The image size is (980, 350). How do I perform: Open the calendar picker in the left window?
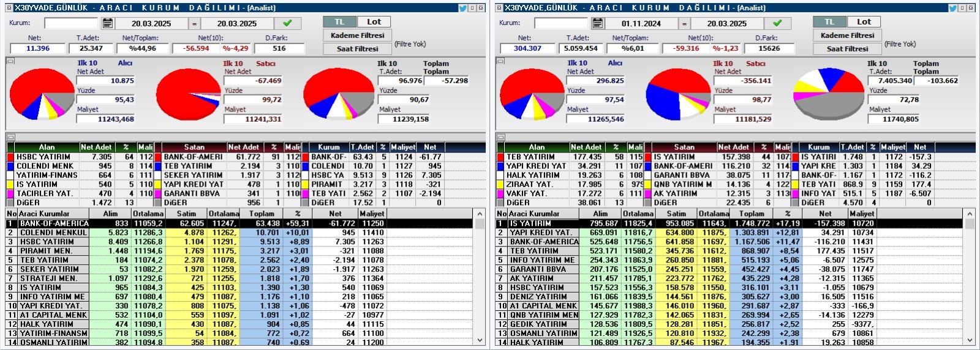click(107, 23)
